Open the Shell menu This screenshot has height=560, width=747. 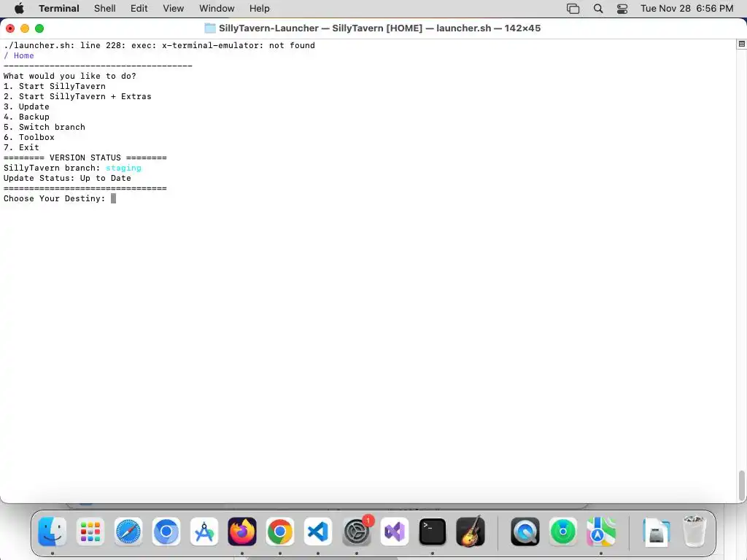(x=105, y=9)
